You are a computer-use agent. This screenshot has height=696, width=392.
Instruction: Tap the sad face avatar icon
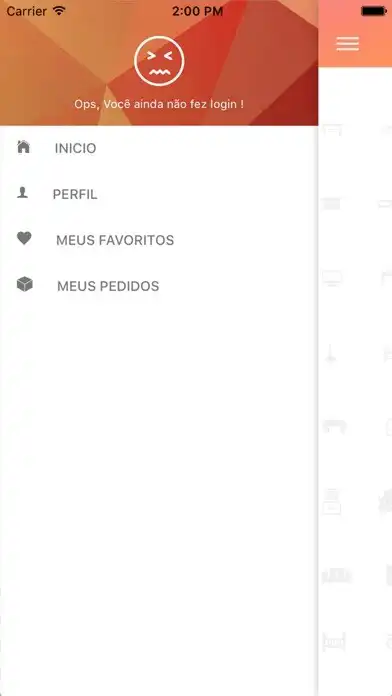[159, 61]
